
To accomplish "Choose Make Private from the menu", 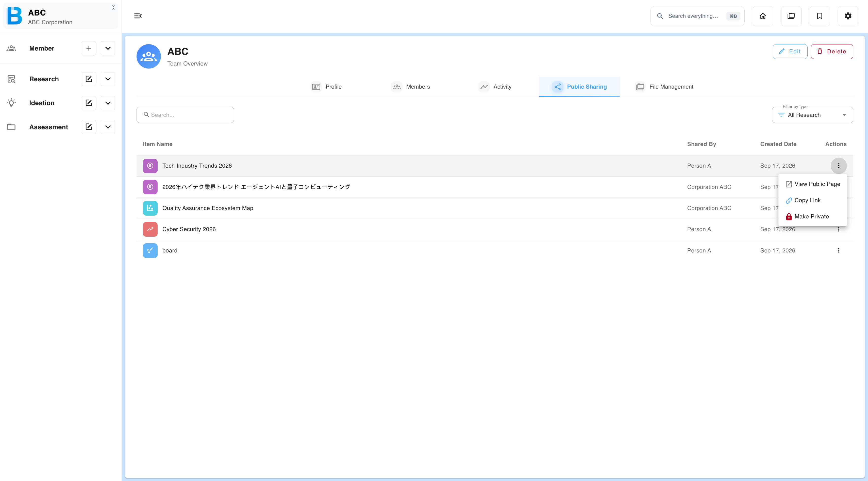I will (x=812, y=216).
